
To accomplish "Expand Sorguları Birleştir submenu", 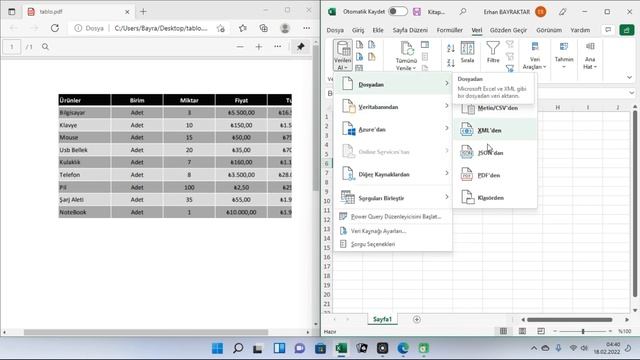I will (x=393, y=198).
